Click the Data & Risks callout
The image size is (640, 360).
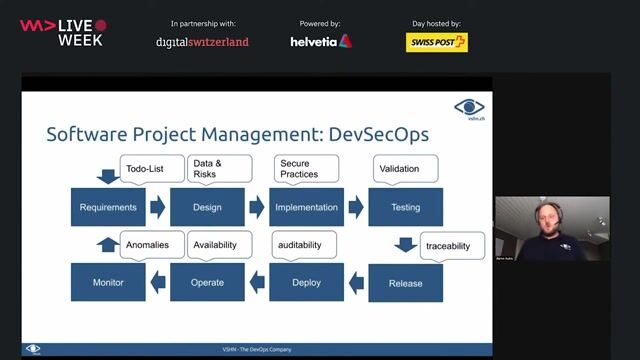point(220,169)
